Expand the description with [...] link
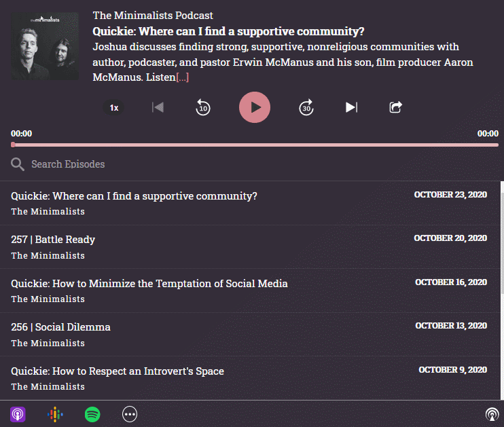Viewport: 504px width, 427px height. pyautogui.click(x=182, y=77)
